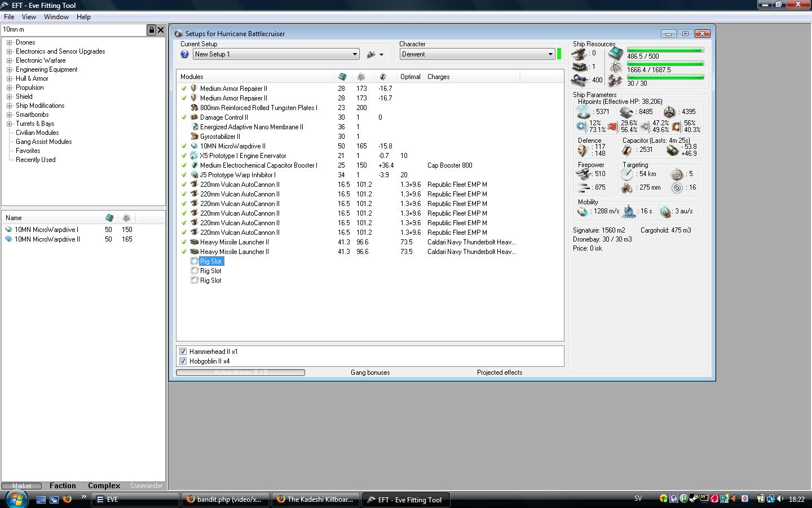Viewport: 812px width, 508px height.
Task: Expand Electronics and Sensor Upgrades category
Action: [10, 51]
